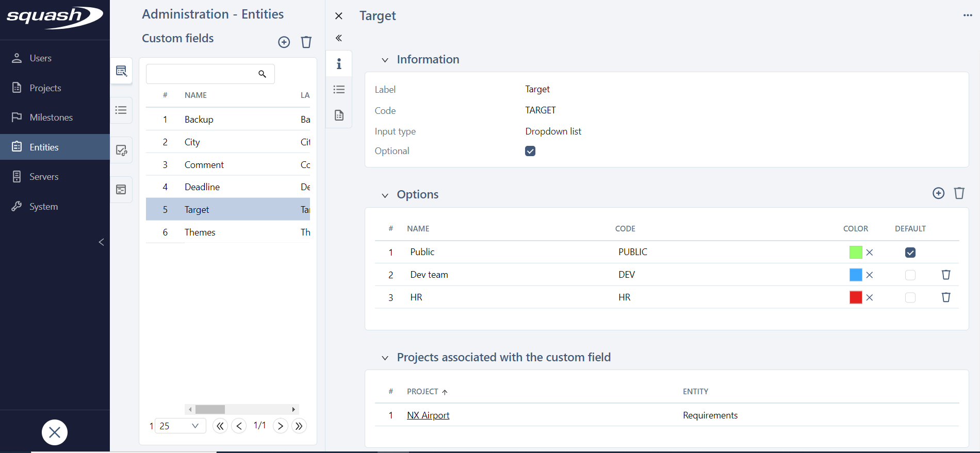Click the add custom field plus icon
Screen dimensions: 980x453
(284, 42)
